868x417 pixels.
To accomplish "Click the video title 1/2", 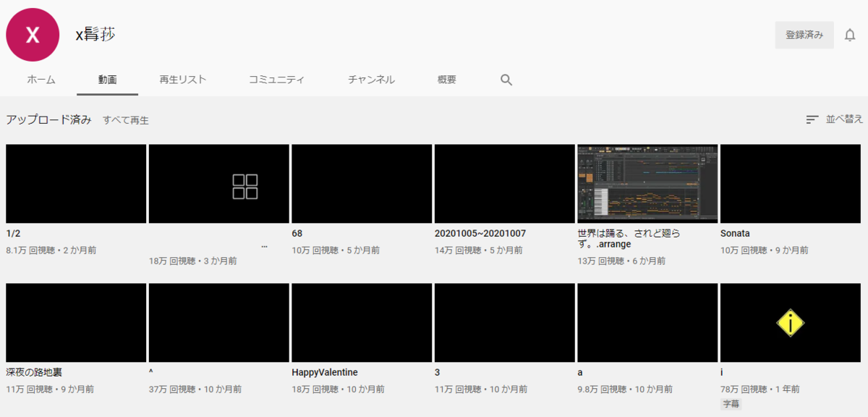I will [13, 234].
